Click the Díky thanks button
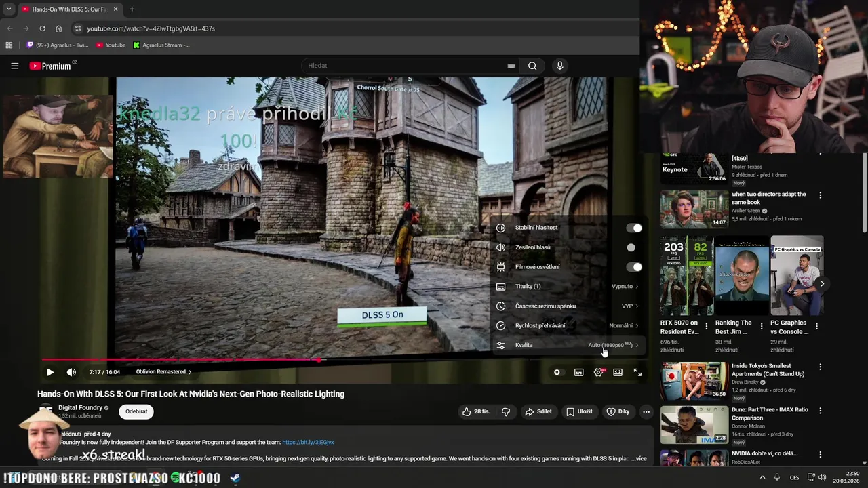The image size is (868, 488). pos(618,411)
